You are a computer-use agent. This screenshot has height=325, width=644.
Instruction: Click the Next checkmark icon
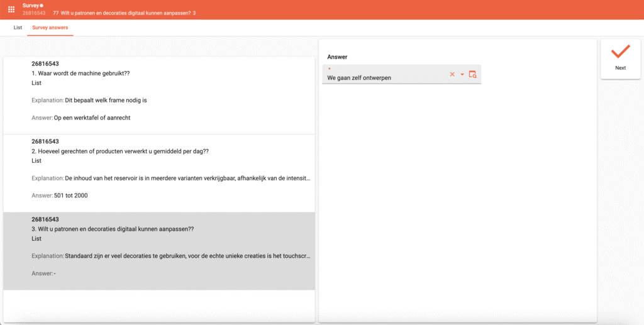pos(620,52)
